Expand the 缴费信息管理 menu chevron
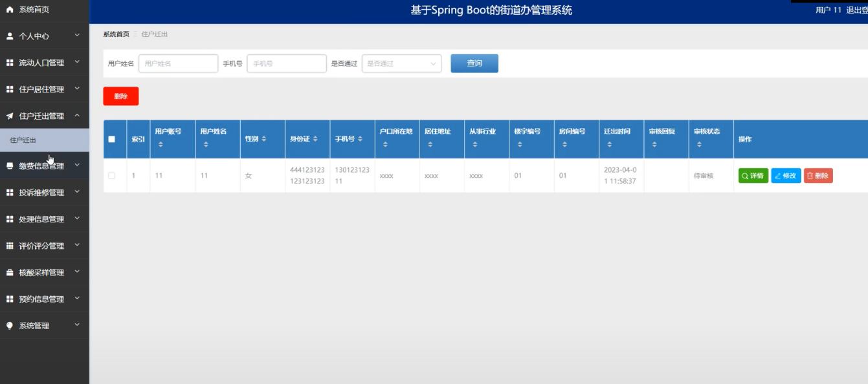 77,165
